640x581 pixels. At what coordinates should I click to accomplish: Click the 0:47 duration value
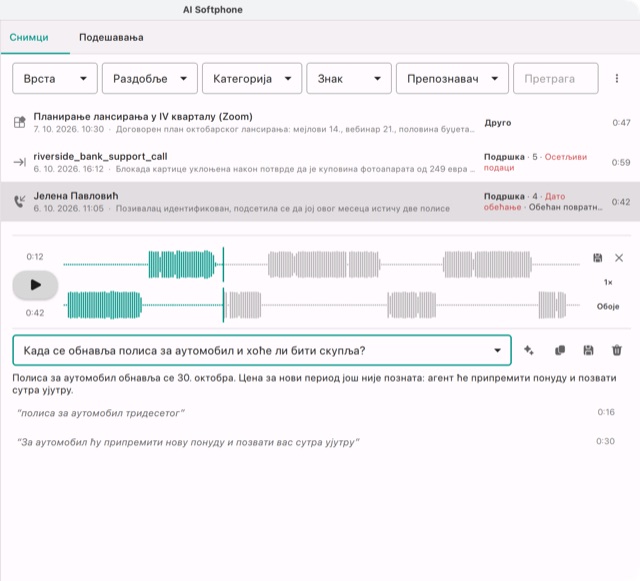click(x=621, y=123)
